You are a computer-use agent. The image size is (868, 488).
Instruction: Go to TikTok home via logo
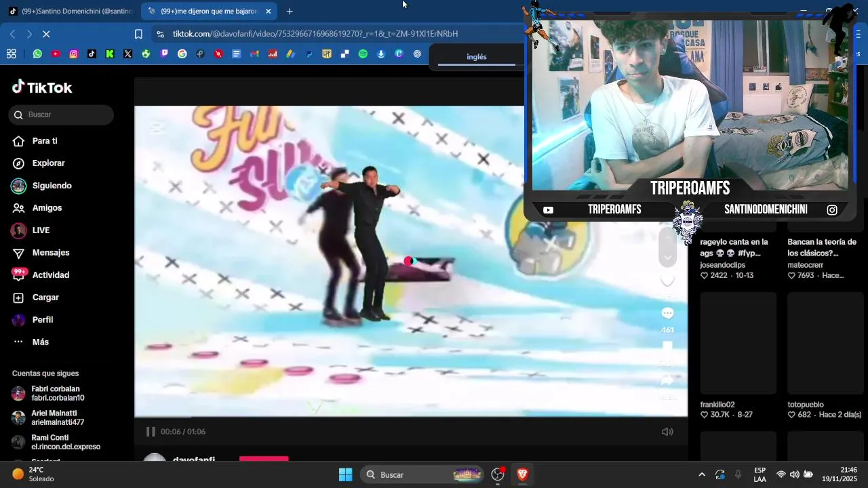coord(42,87)
